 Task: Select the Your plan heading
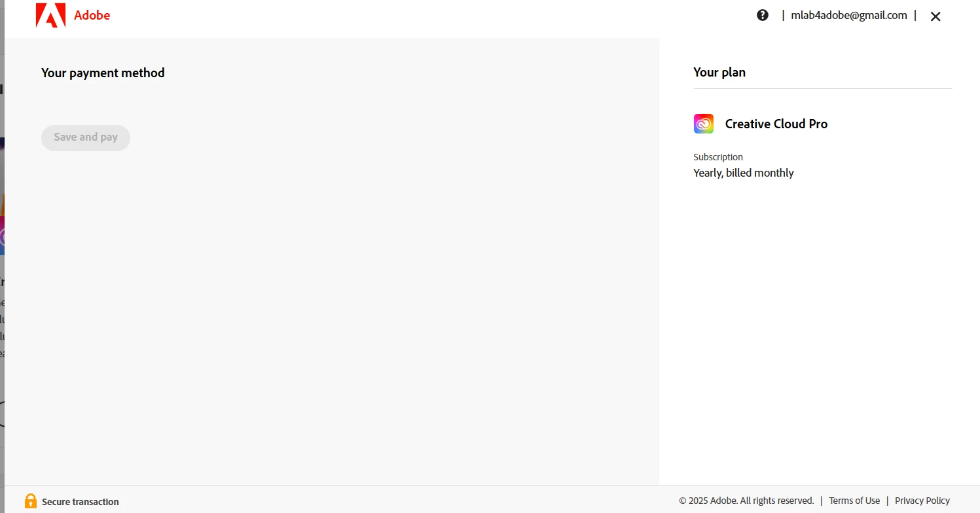tap(719, 72)
